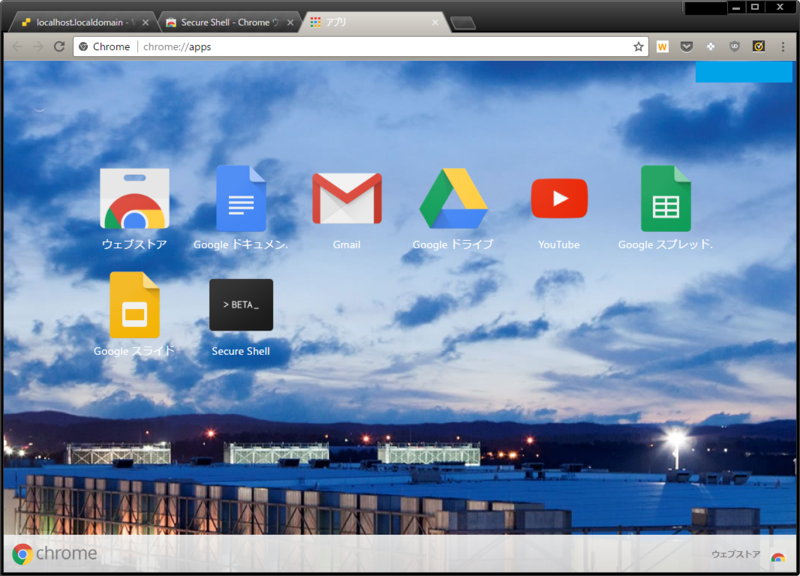
Task: Bookmark this page with the star icon
Action: 638,47
